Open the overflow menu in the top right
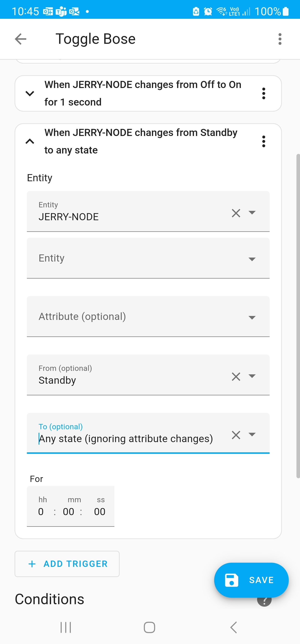This screenshot has height=644, width=300. 280,39
